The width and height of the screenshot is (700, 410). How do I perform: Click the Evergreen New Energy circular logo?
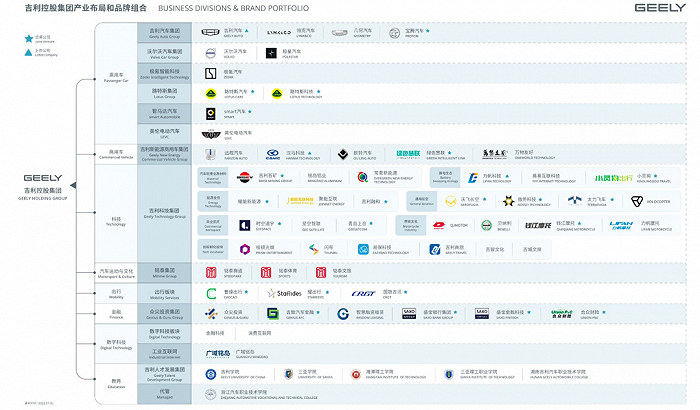pos(363,177)
